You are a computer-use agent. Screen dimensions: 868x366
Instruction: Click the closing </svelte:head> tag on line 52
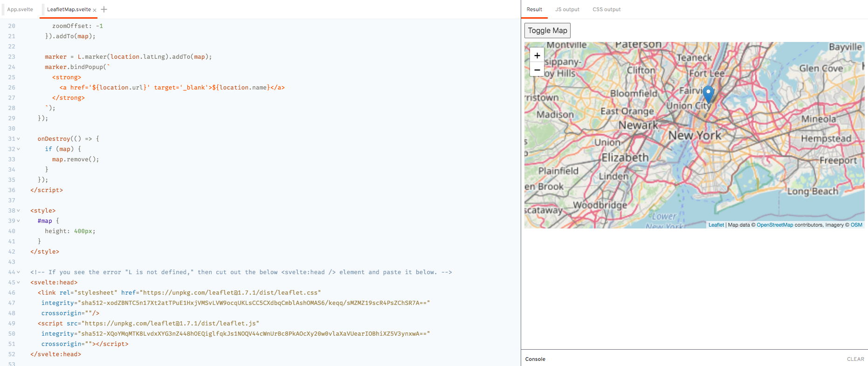coord(55,354)
